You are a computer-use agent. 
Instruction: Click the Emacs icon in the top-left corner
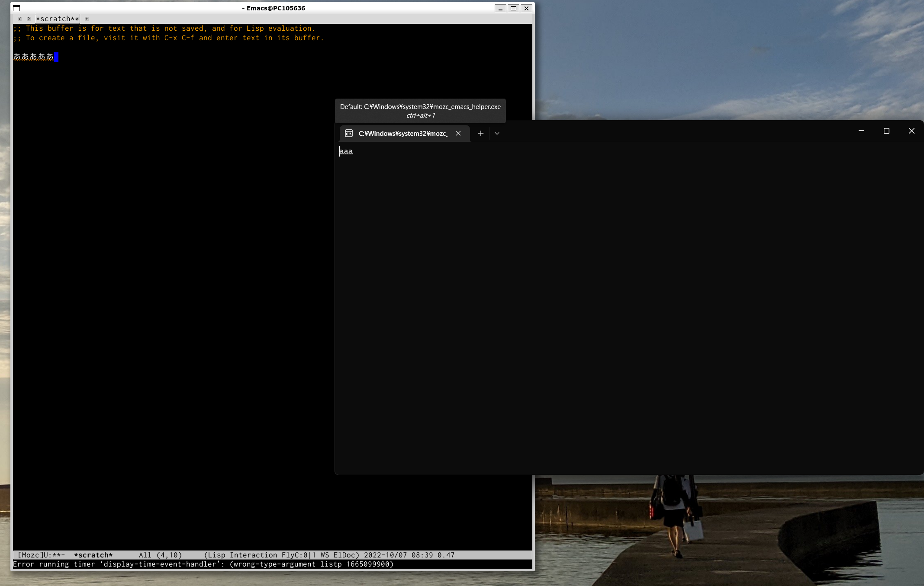coord(16,8)
